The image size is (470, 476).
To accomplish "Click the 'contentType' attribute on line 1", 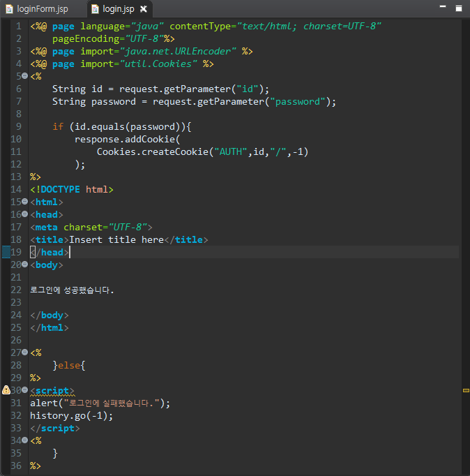I will (x=200, y=26).
